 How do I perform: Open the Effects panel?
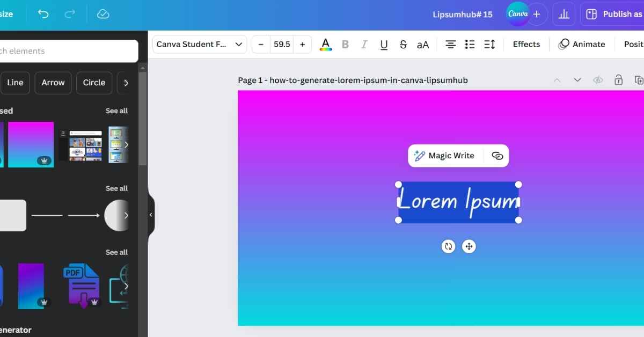[526, 45]
